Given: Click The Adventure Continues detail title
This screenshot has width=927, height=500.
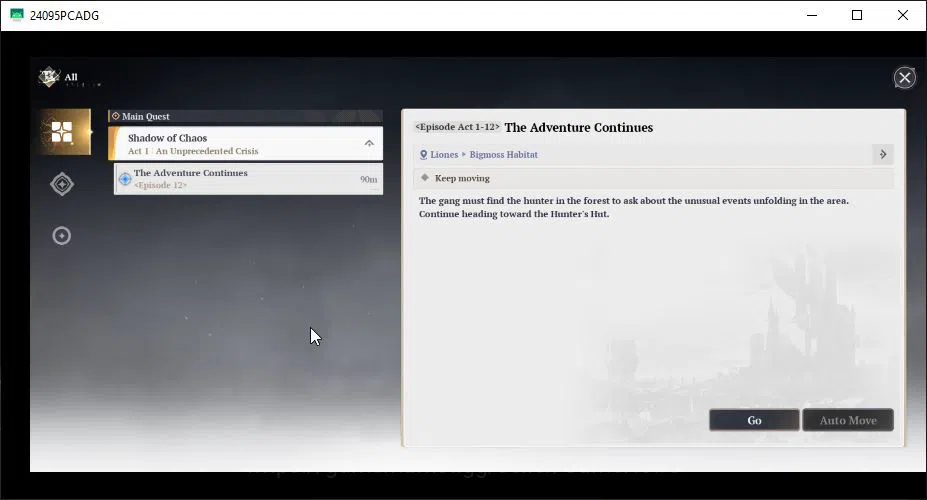Looking at the screenshot, I should coord(579,128).
